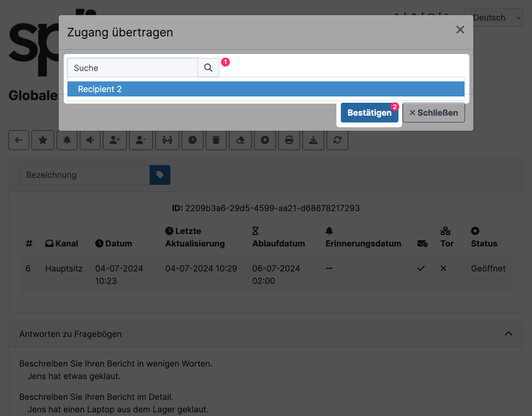The image size is (532, 416).
Task: Click the audio/speaker icon
Action: coord(90,140)
